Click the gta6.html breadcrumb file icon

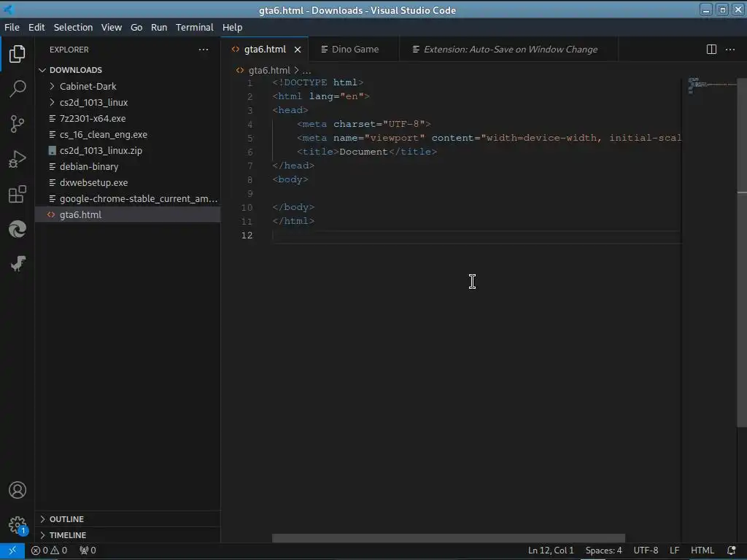pyautogui.click(x=239, y=70)
